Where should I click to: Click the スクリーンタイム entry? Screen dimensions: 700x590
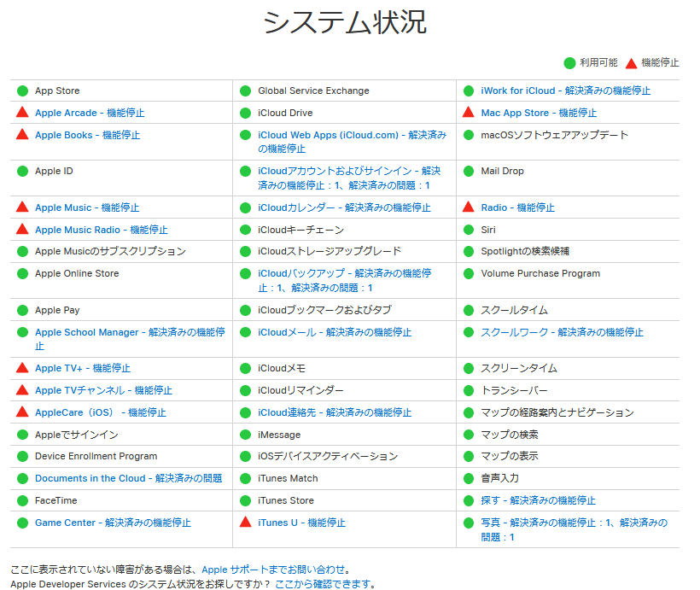519,368
